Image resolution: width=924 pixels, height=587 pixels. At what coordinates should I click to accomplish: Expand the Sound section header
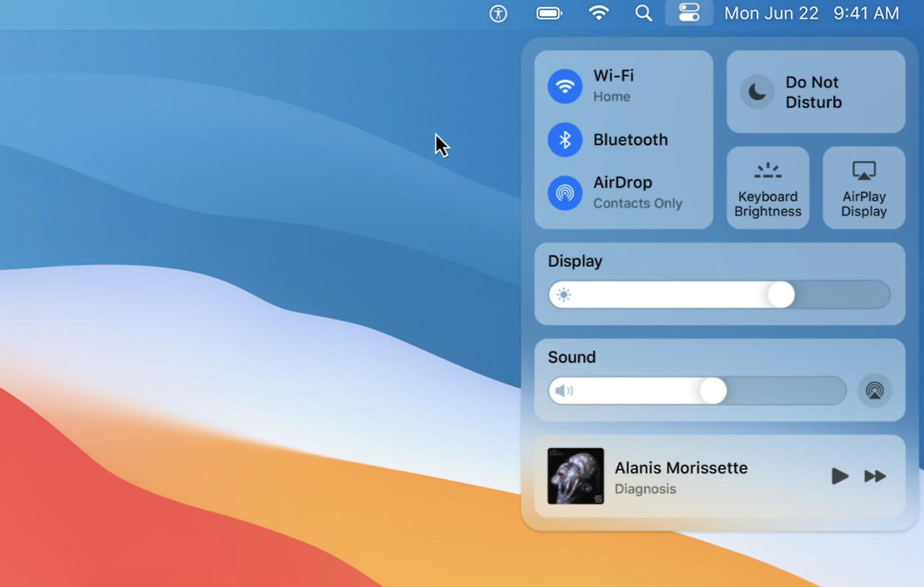click(572, 357)
